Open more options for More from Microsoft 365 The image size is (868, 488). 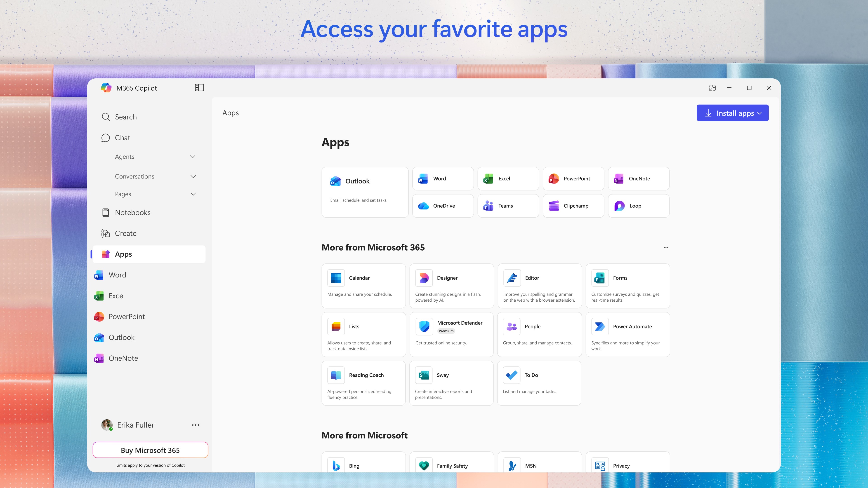click(665, 247)
